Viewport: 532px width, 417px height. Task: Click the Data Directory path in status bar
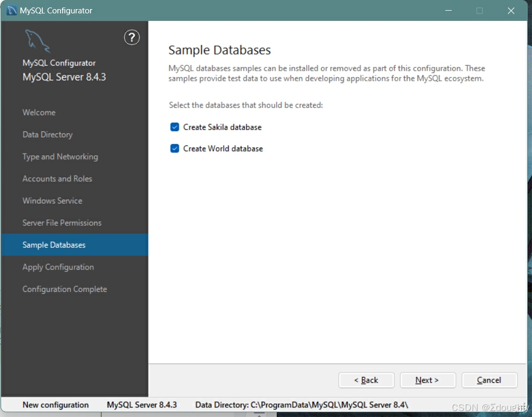(302, 405)
